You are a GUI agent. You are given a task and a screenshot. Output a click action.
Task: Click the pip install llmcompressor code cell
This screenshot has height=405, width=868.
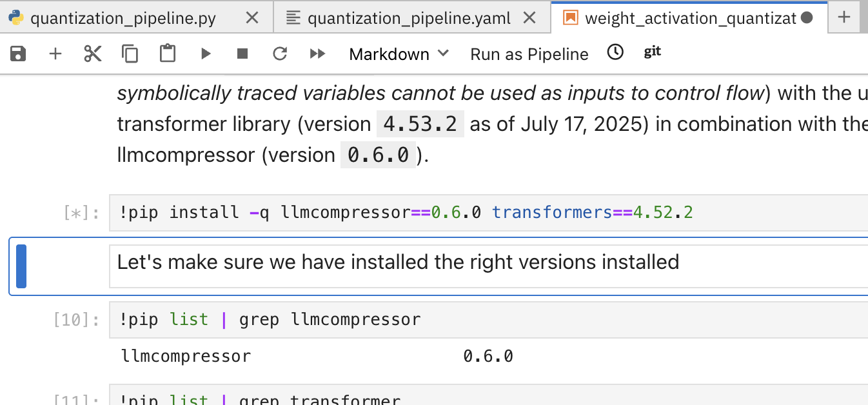click(451, 212)
